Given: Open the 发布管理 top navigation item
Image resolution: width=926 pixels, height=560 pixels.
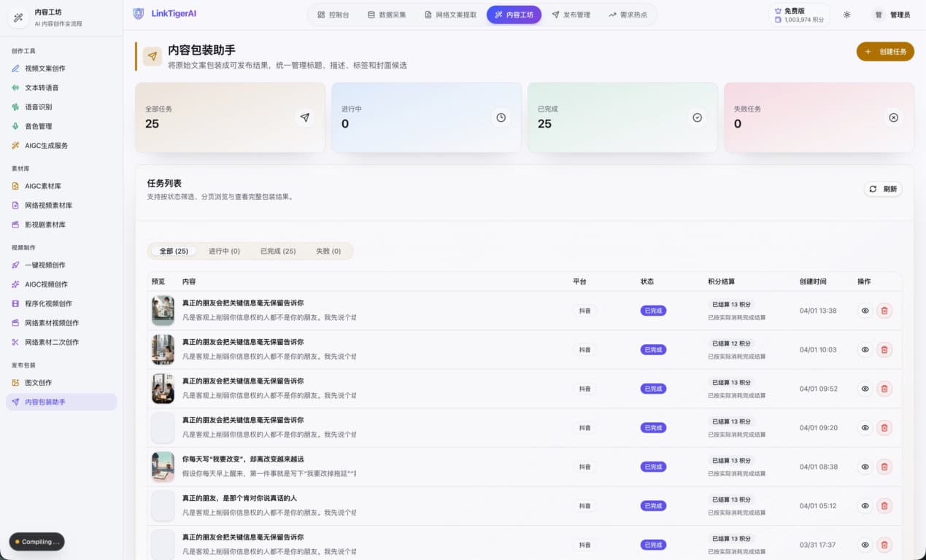Looking at the screenshot, I should click(x=571, y=15).
